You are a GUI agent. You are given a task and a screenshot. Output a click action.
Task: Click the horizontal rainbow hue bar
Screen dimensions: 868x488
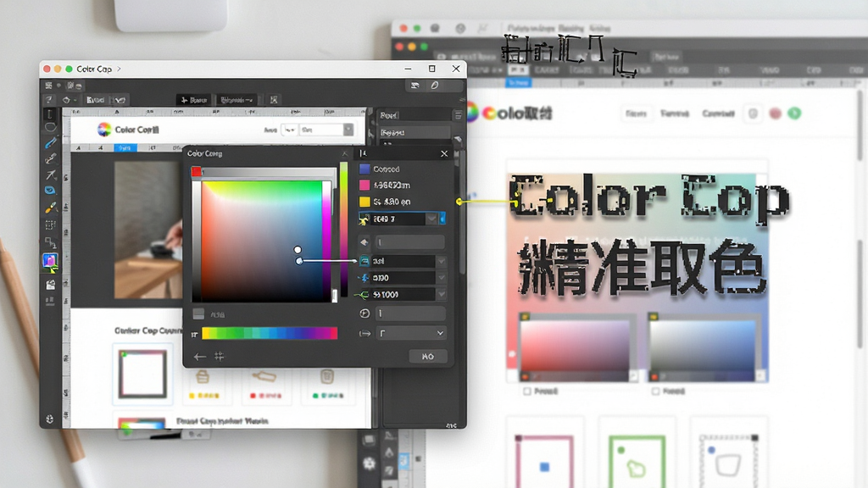270,333
